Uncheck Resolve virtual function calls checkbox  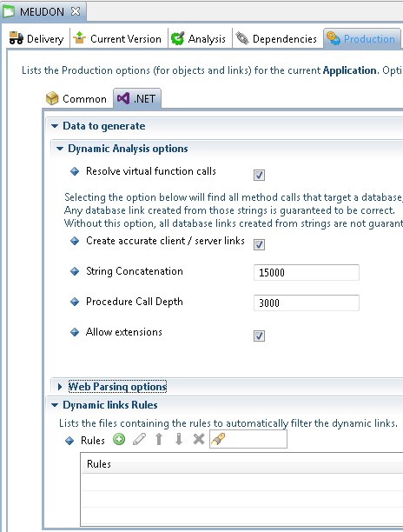click(260, 175)
